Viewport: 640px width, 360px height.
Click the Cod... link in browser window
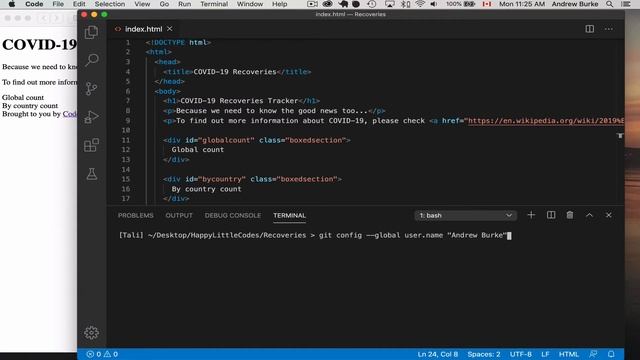(x=70, y=114)
